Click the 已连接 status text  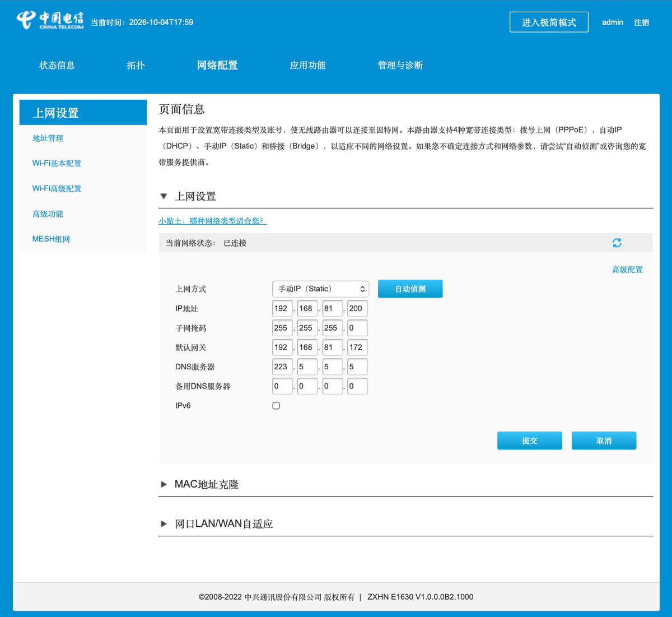tap(235, 243)
